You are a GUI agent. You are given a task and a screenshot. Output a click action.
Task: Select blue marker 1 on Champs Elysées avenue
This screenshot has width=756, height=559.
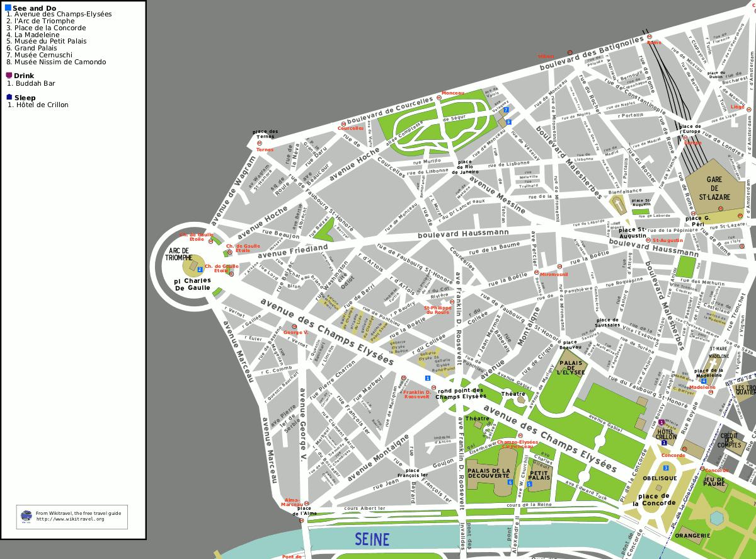click(x=428, y=378)
